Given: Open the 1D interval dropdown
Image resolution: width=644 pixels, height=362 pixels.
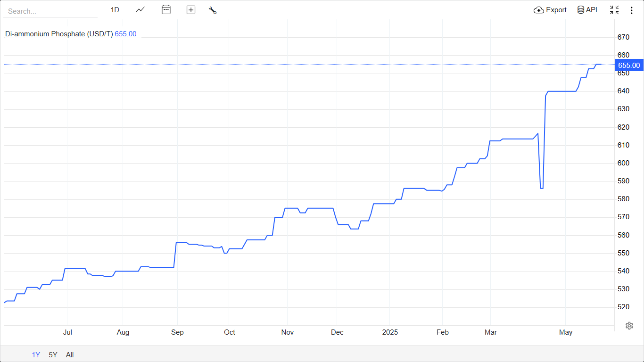Looking at the screenshot, I should 115,10.
